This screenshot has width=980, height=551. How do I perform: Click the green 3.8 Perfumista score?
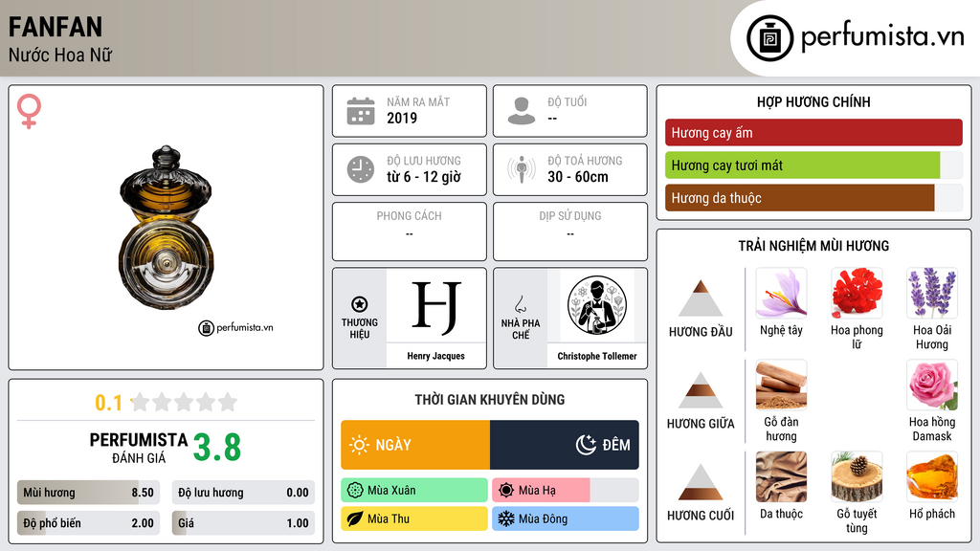coord(217,448)
